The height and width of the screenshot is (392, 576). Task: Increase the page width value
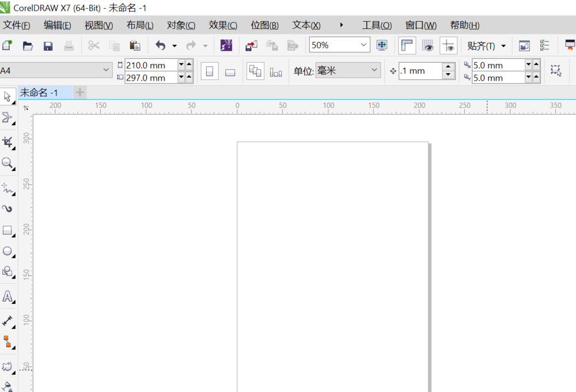click(189, 64)
